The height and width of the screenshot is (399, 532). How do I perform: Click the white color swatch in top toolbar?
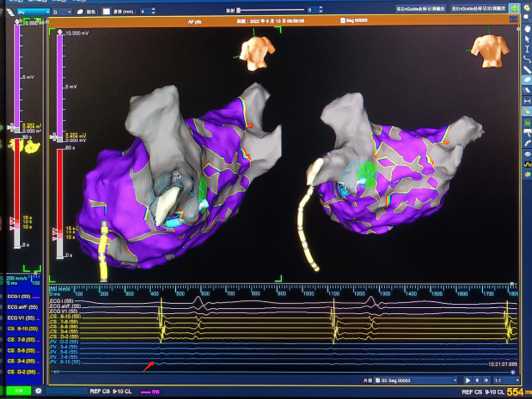[x=106, y=11]
